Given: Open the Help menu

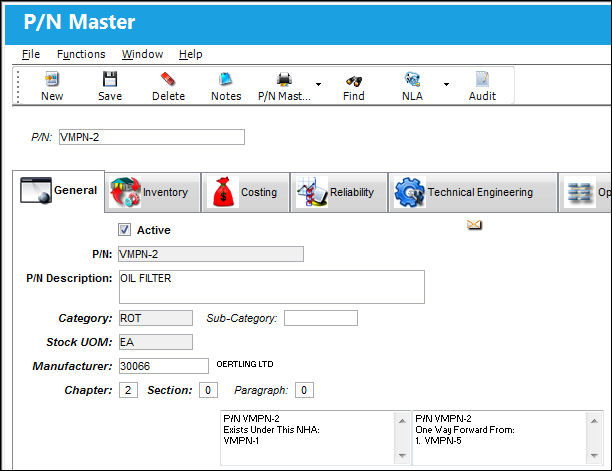Looking at the screenshot, I should pyautogui.click(x=190, y=54).
